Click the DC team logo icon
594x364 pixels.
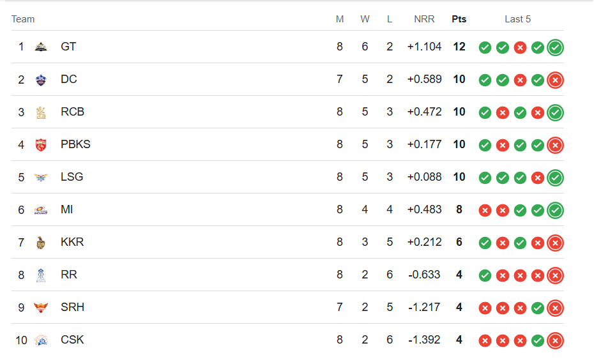(41, 80)
